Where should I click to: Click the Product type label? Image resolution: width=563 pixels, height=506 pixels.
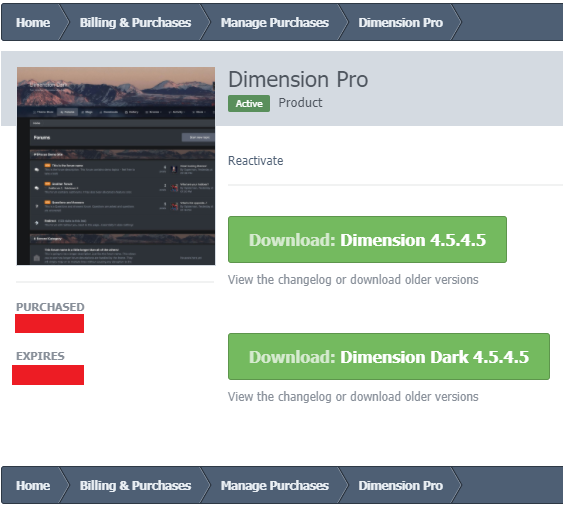(x=300, y=103)
